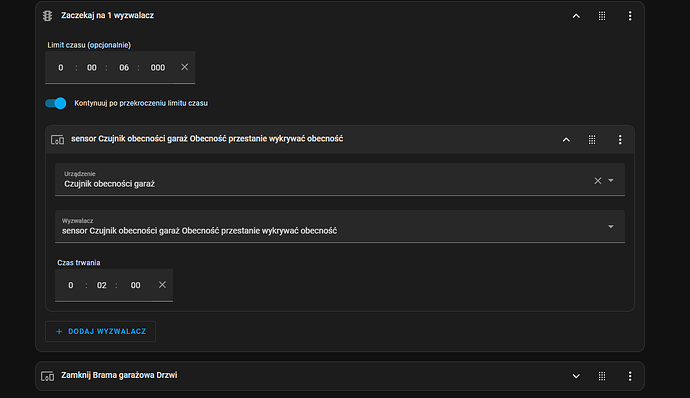Open three-dot menu of sensor trigger card
Viewport: 690px width, 398px height.
tap(620, 140)
